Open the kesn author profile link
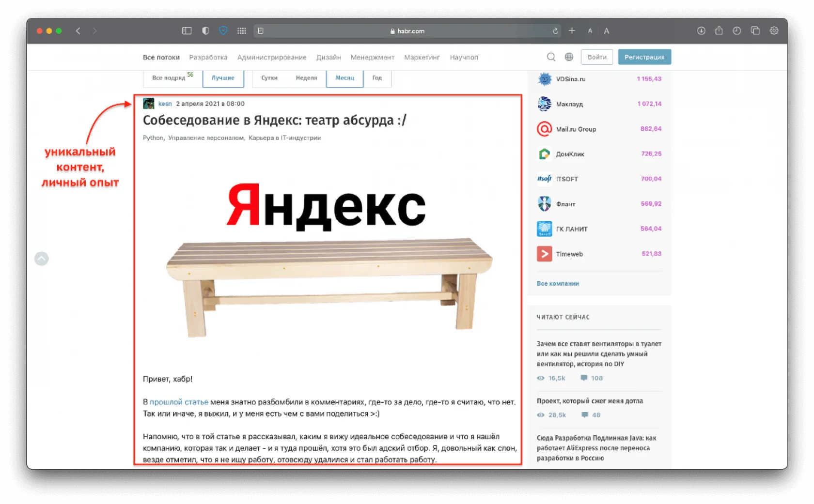The width and height of the screenshot is (814, 504). (165, 104)
